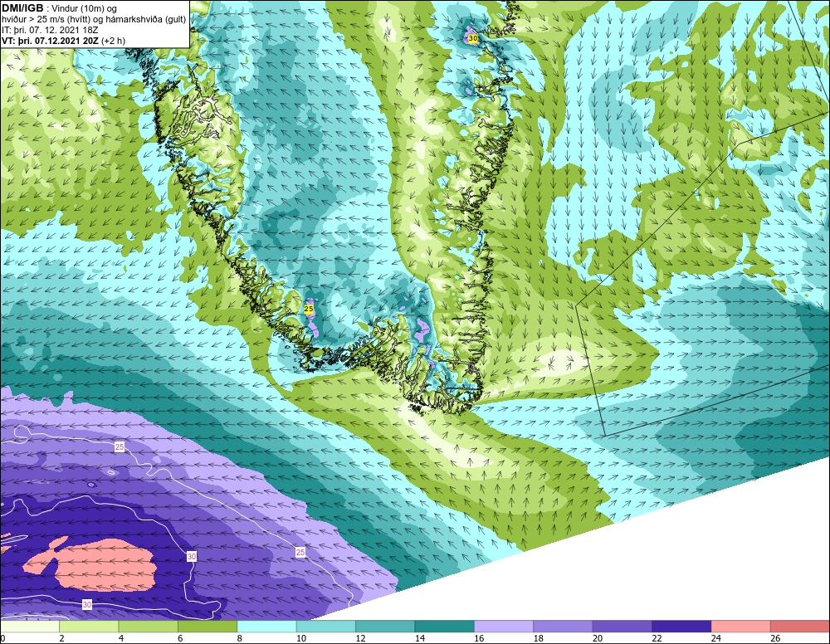Viewport: 830px width, 644px height.
Task: Click the '20' value on the color scale
Action: (598, 638)
